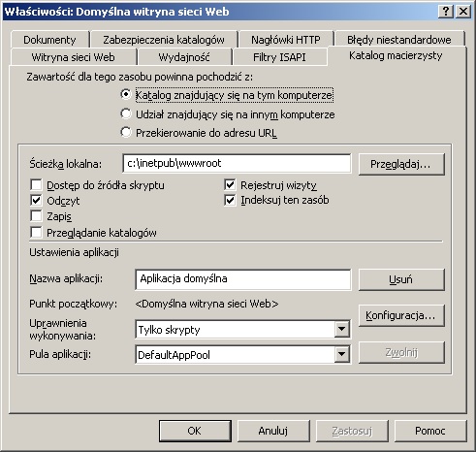Toggle the Indeksuj ten zasób checkbox

(x=230, y=201)
